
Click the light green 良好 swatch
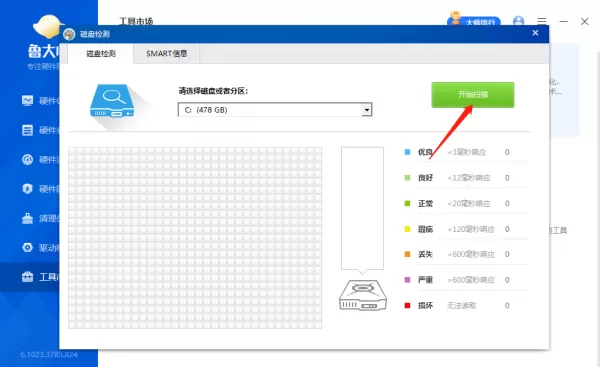click(408, 178)
